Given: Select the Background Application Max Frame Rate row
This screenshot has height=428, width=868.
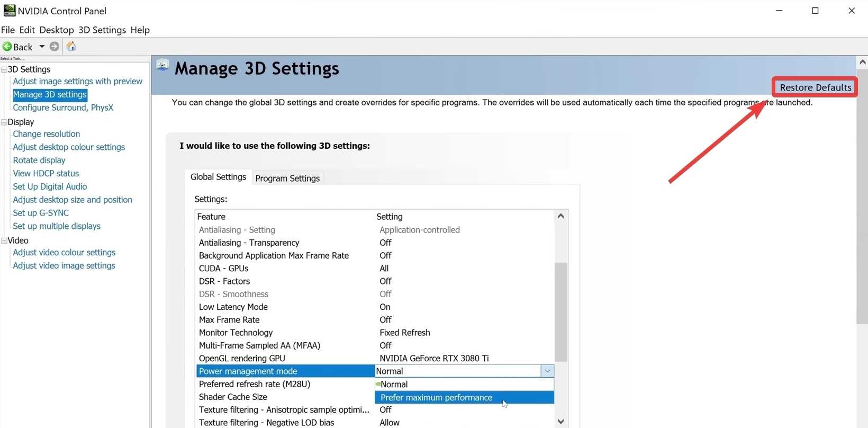Looking at the screenshot, I should [375, 255].
